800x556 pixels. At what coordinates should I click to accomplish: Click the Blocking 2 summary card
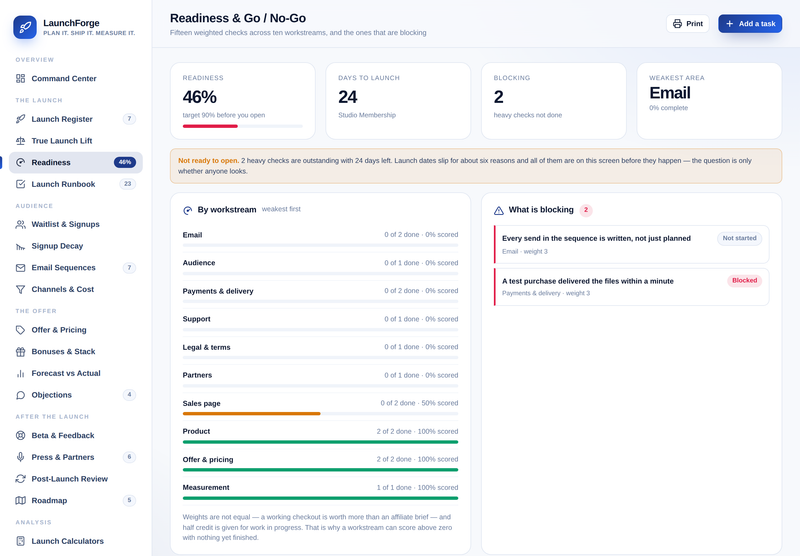[x=554, y=101]
